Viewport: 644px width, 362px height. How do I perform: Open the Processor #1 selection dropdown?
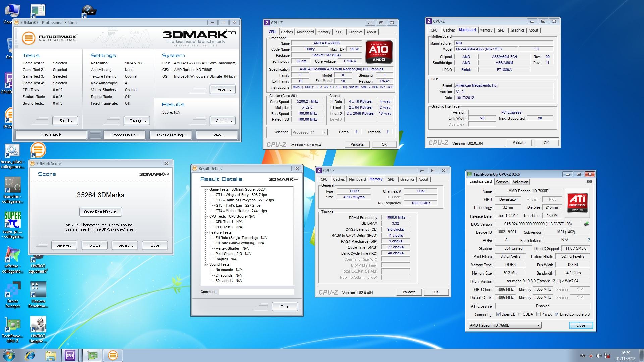(x=309, y=132)
